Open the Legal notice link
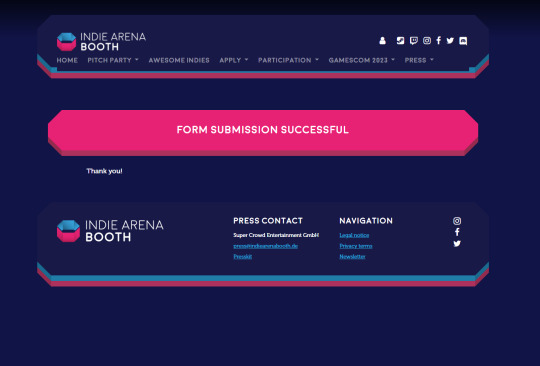Image resolution: width=540 pixels, height=366 pixels. [354, 235]
